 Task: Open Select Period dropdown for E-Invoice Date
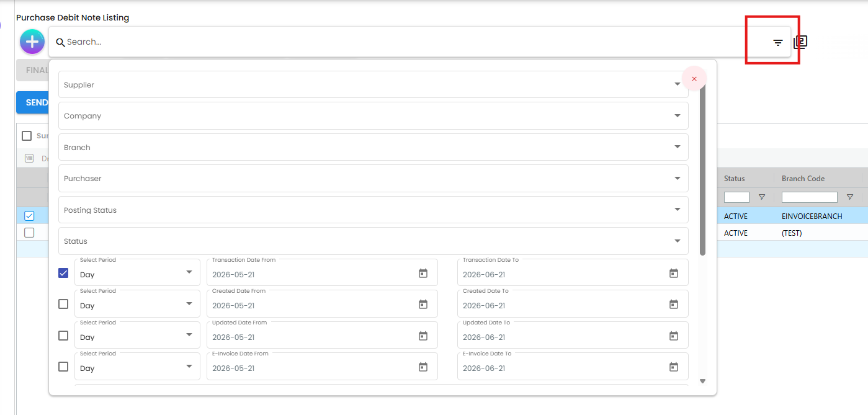(137, 367)
